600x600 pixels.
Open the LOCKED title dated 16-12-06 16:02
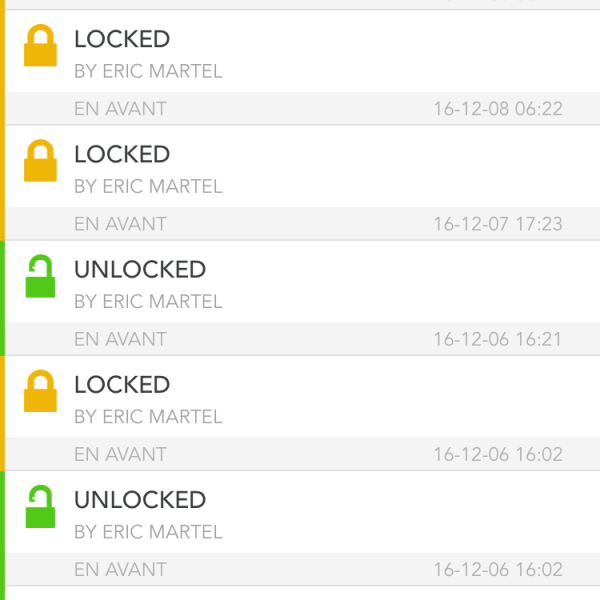tap(122, 385)
